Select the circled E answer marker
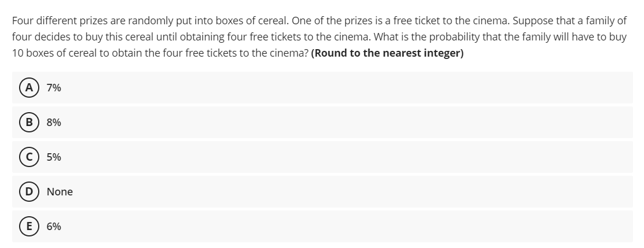 pos(29,227)
